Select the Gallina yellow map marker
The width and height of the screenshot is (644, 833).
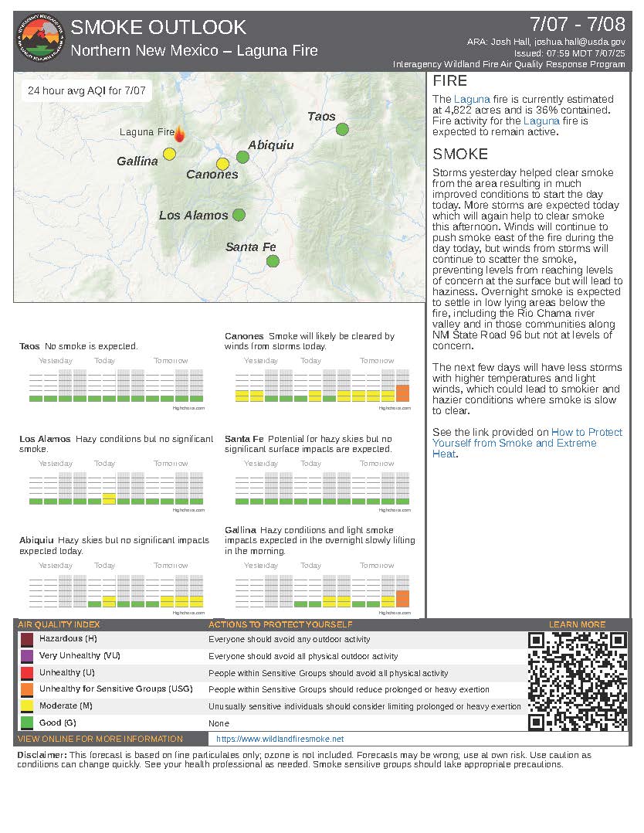click(x=170, y=154)
